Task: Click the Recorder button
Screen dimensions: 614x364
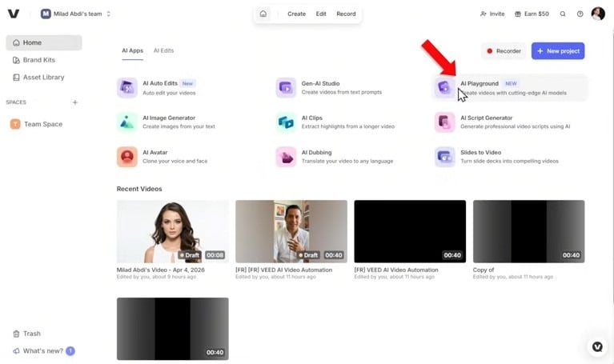Action: [504, 51]
